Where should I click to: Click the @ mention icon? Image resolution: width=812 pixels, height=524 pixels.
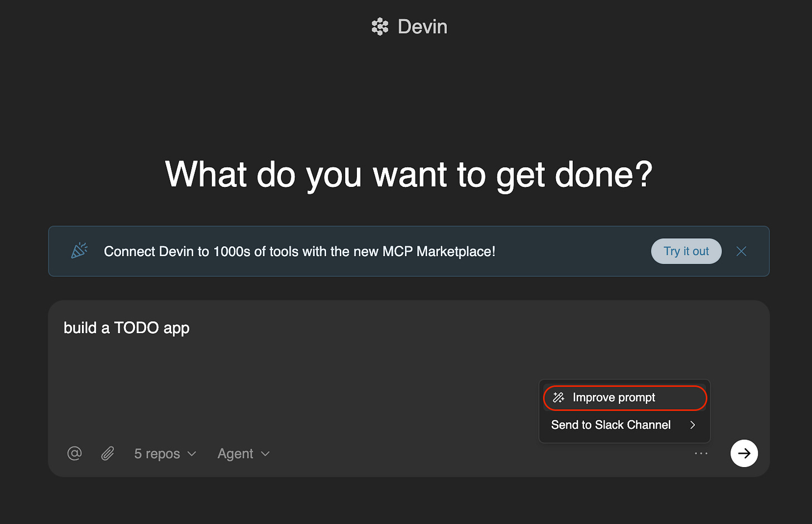(75, 453)
